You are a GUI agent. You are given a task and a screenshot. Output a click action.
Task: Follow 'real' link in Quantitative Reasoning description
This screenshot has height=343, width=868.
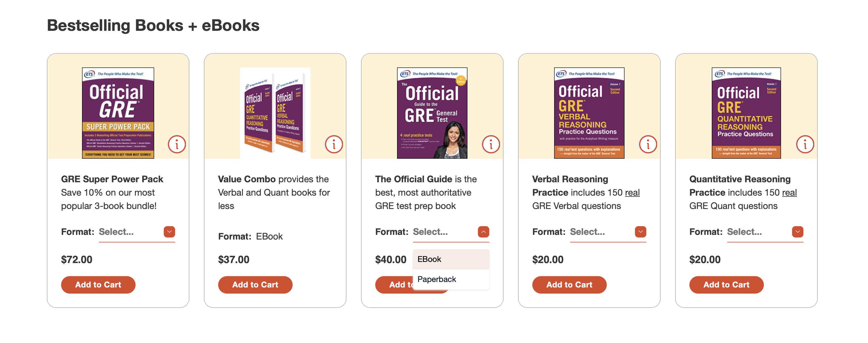point(789,192)
